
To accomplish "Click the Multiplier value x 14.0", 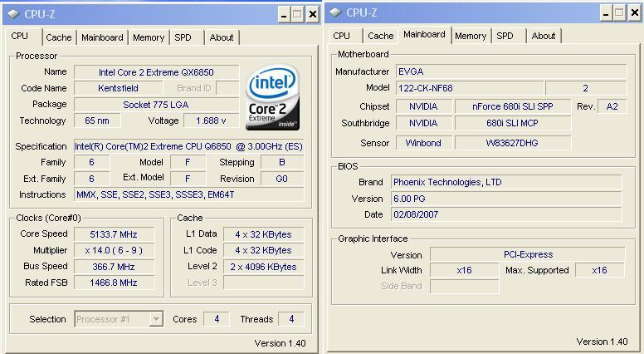I will (x=114, y=250).
